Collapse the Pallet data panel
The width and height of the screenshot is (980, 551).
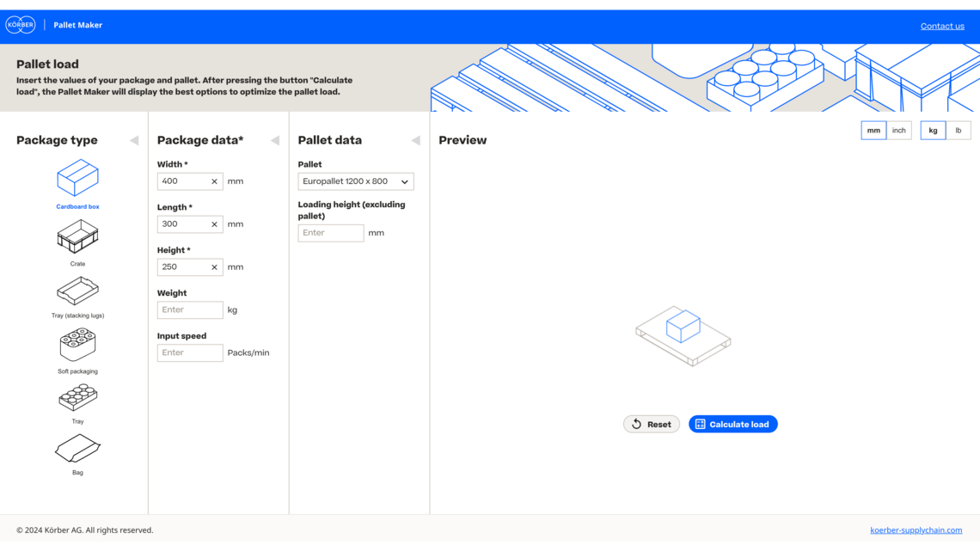(416, 140)
